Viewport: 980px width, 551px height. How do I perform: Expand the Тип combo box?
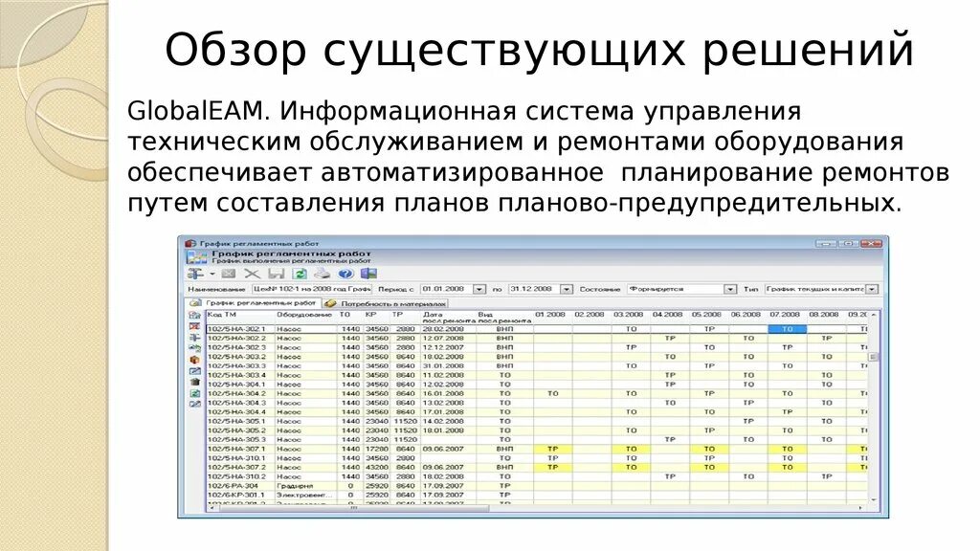point(873,289)
